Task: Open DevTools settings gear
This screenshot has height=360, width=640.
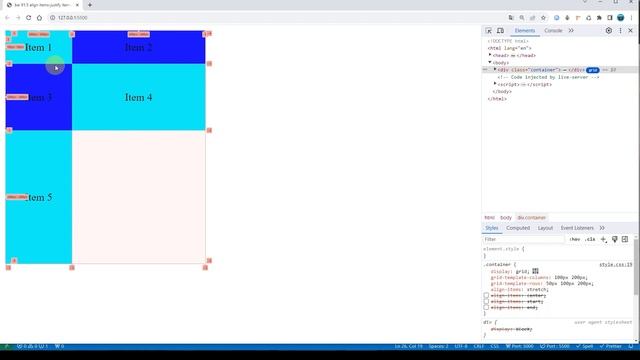Action: point(609,31)
